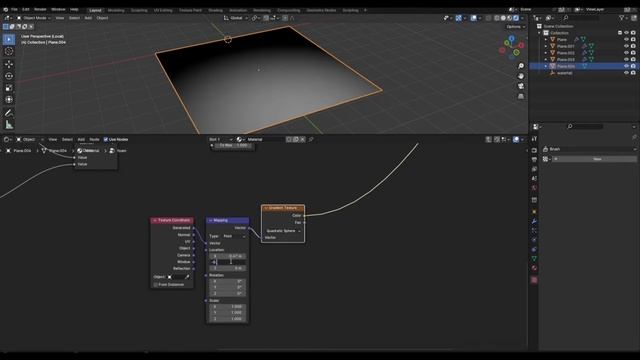Hide Plane.001 in viewport via eye icon
Screen dimensions: 640x360
click(x=626, y=46)
